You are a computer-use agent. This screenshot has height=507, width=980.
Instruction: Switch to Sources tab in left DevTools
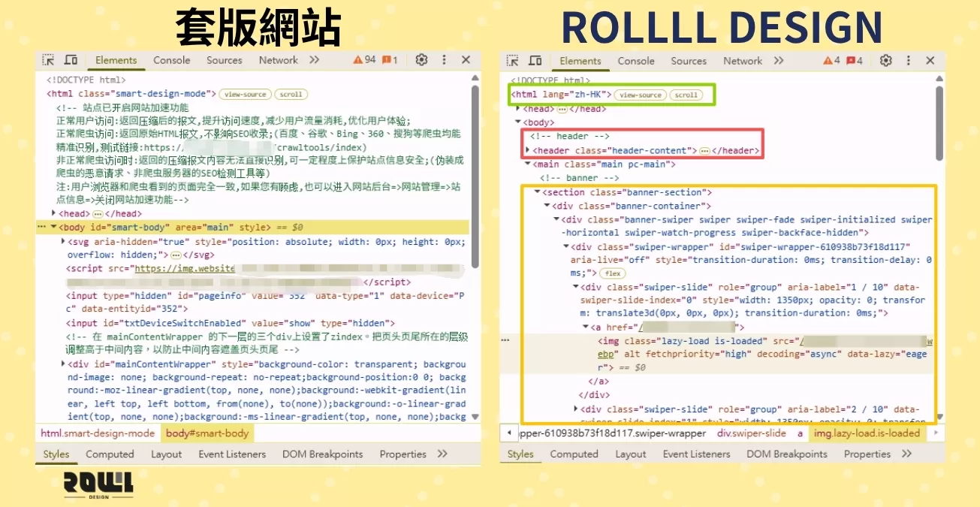(225, 60)
